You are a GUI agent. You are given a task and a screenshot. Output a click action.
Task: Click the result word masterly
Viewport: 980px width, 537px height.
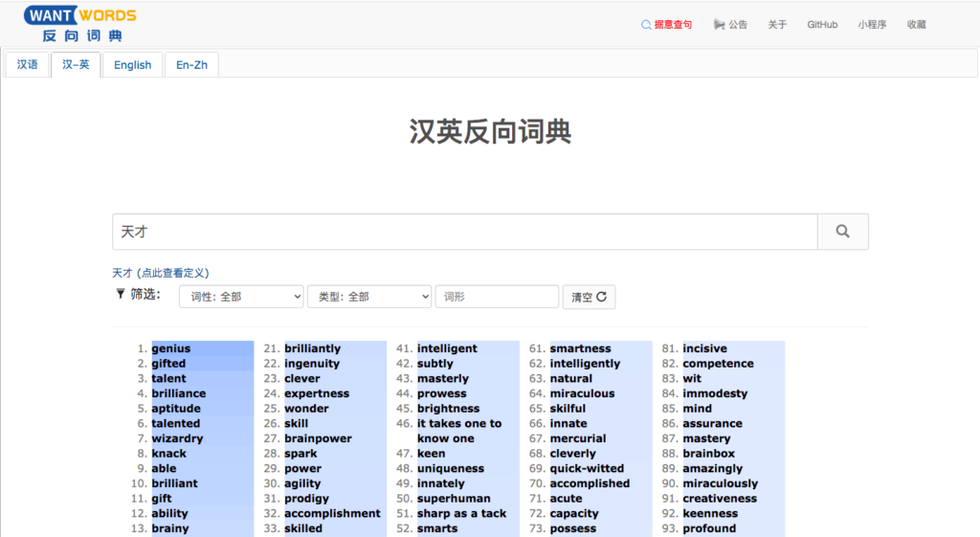pyautogui.click(x=442, y=378)
